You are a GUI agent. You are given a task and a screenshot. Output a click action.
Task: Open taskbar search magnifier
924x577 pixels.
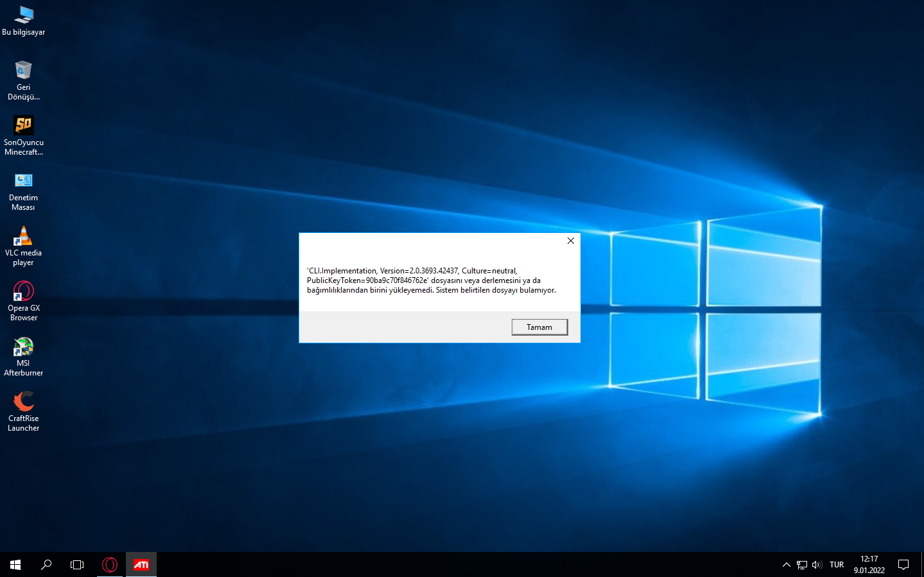46,565
